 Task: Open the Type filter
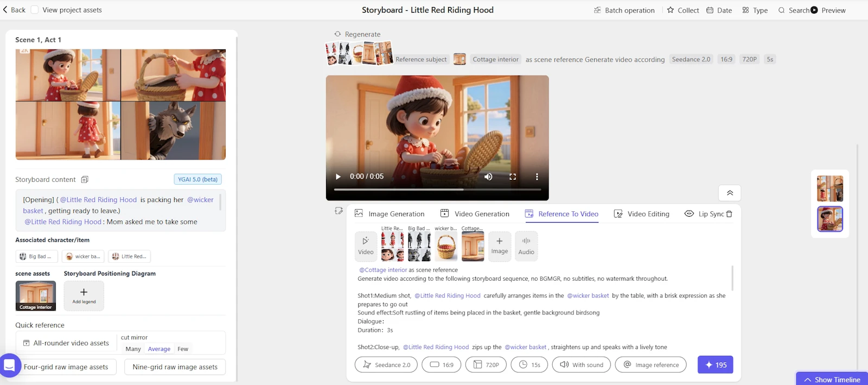point(755,10)
